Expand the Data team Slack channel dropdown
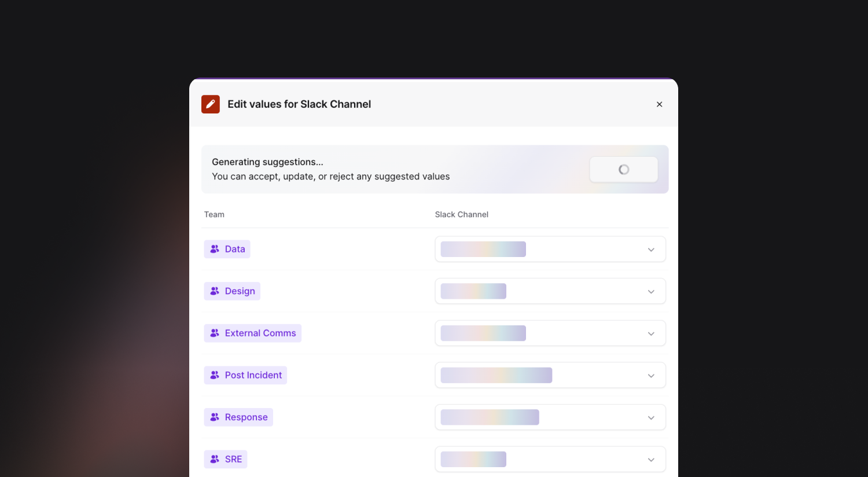Screen dimensions: 868x477 pos(651,249)
